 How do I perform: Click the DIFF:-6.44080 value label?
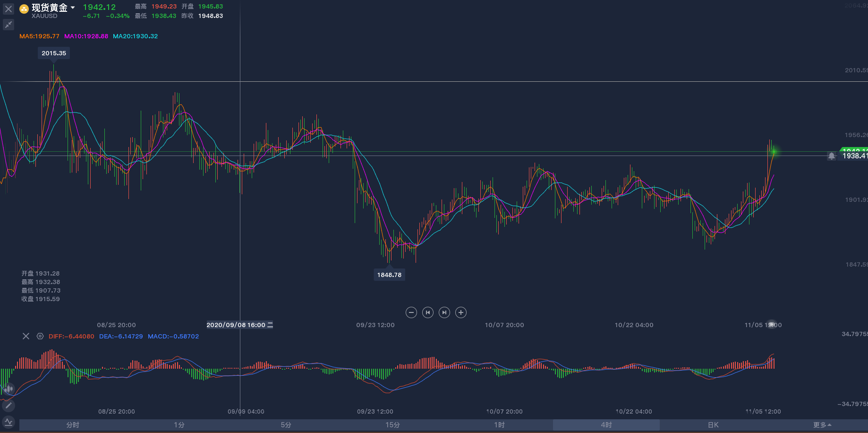[x=71, y=337]
